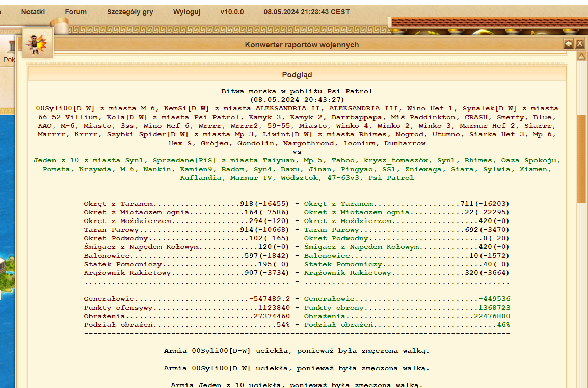
Task: Click the Podgląd section header
Action: (297, 75)
